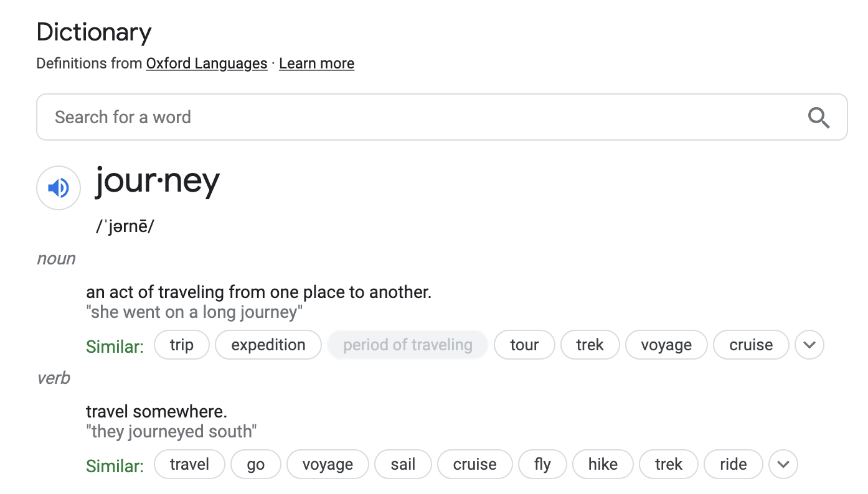
Task: Pick the noun 'cruise' synonym chip
Action: pos(751,345)
